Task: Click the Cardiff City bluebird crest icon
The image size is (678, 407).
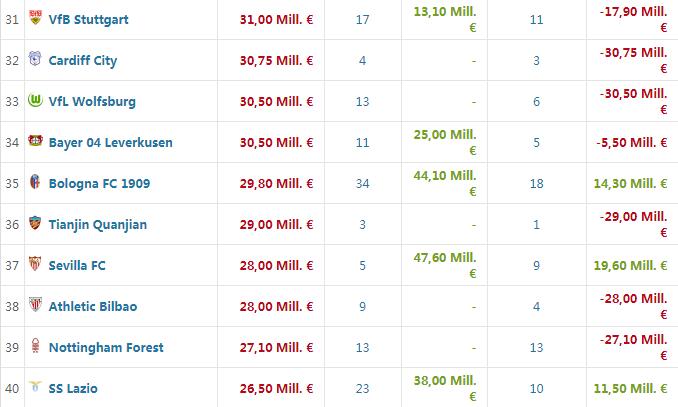Action: coord(35,58)
